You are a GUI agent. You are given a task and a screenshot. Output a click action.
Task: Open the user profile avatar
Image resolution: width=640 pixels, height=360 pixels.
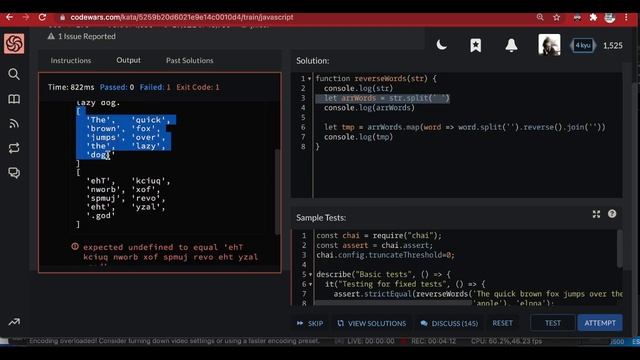coord(549,45)
